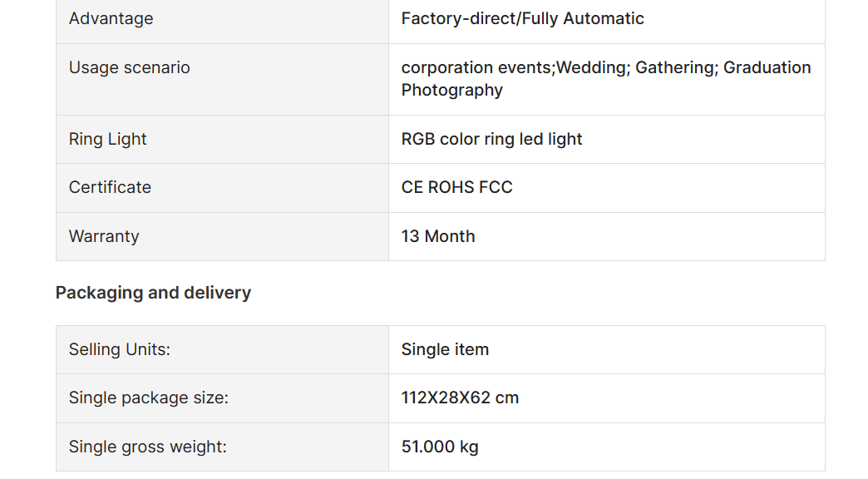Select the 112X28X62 cm value

[x=460, y=398]
